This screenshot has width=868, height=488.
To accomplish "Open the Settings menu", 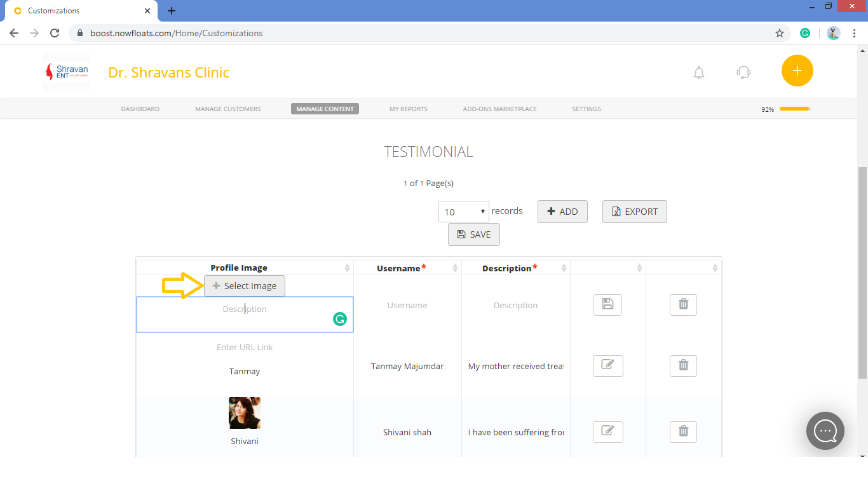I will [587, 109].
